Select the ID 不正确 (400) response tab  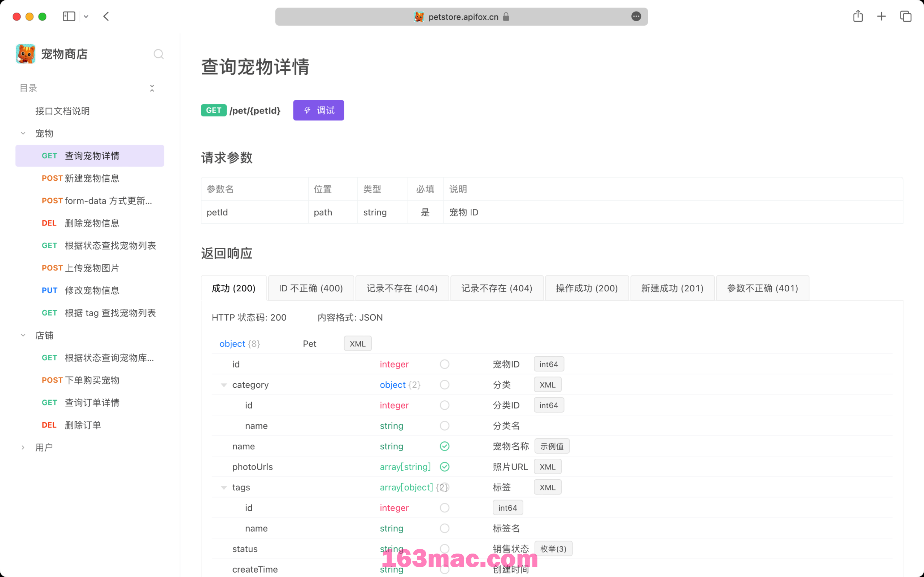(309, 288)
